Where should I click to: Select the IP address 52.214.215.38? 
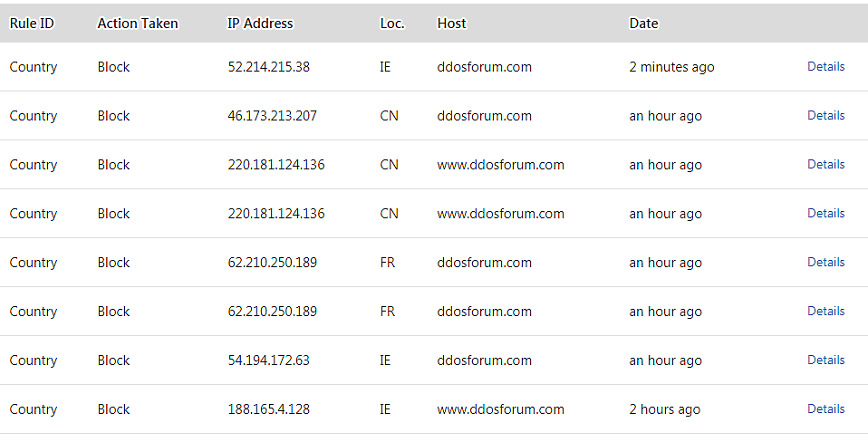pos(268,67)
